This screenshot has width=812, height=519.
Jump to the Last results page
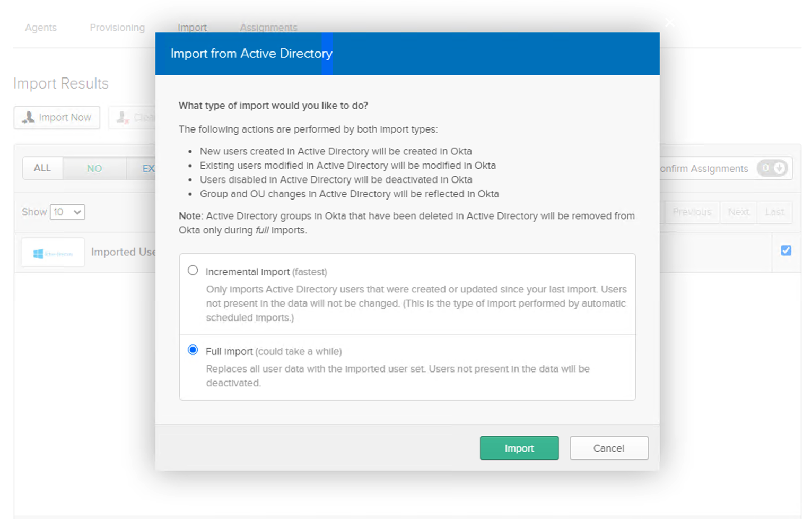[x=774, y=212]
